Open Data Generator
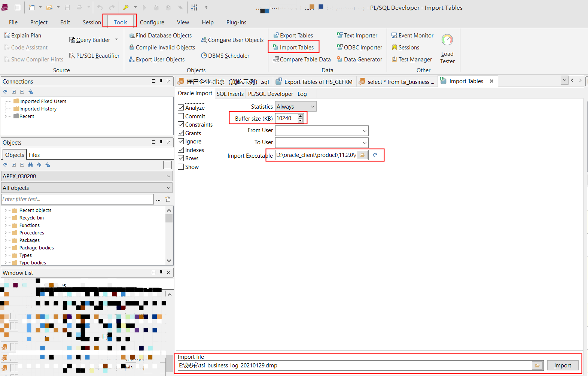Viewport: 588px width, 376px height. pyautogui.click(x=359, y=60)
